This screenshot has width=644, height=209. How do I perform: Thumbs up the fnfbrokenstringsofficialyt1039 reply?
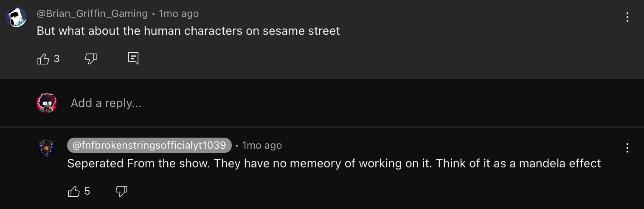click(x=74, y=192)
